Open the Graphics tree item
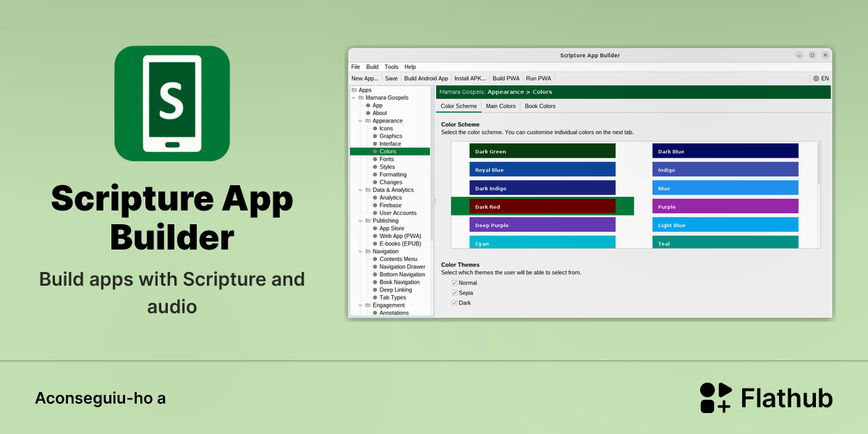This screenshot has height=434, width=868. (391, 136)
